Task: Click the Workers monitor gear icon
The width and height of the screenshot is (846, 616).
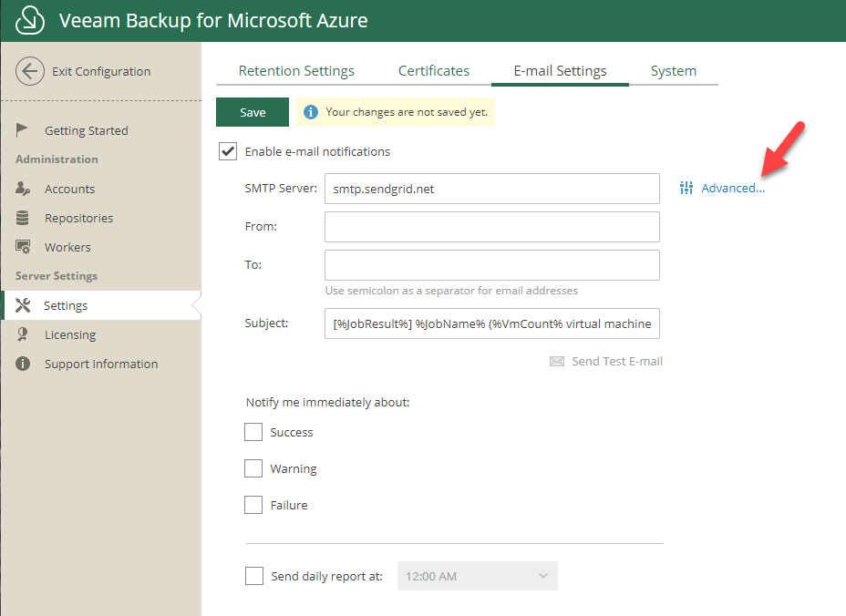Action: [23, 247]
